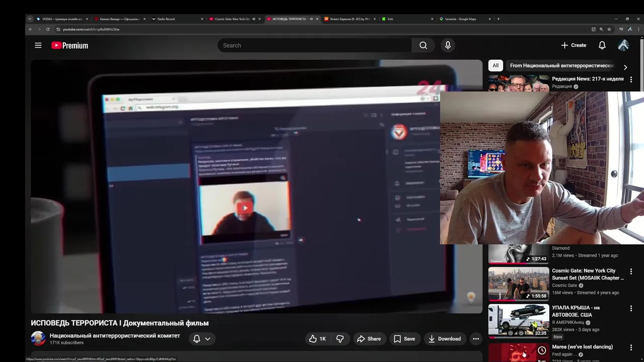644x362 pixels.
Task: Dislike the video with thumbs down
Action: coord(340,339)
